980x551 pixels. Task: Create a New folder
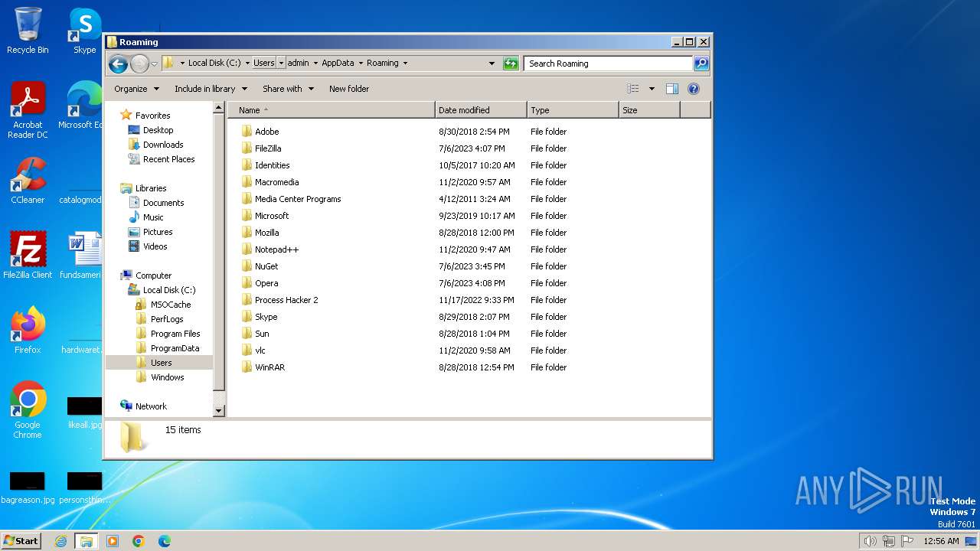349,89
